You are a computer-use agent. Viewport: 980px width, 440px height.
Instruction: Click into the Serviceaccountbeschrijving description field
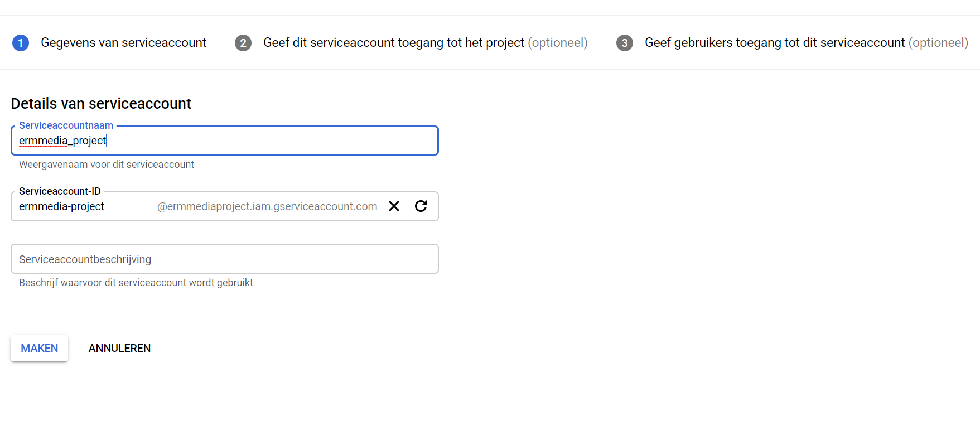tap(225, 259)
